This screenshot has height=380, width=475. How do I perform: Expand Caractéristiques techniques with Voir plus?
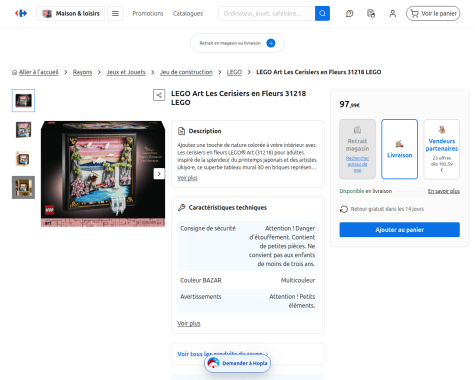[189, 323]
